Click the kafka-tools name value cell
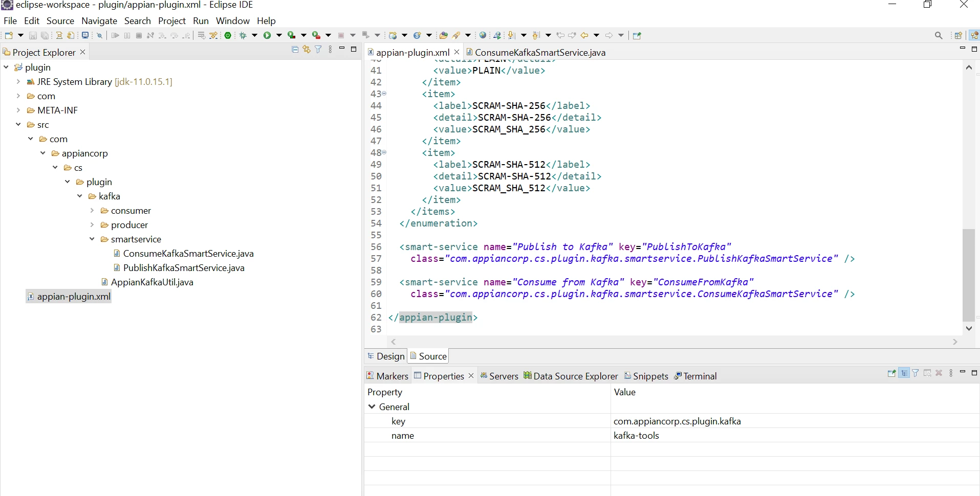This screenshot has height=496, width=980. [795, 436]
